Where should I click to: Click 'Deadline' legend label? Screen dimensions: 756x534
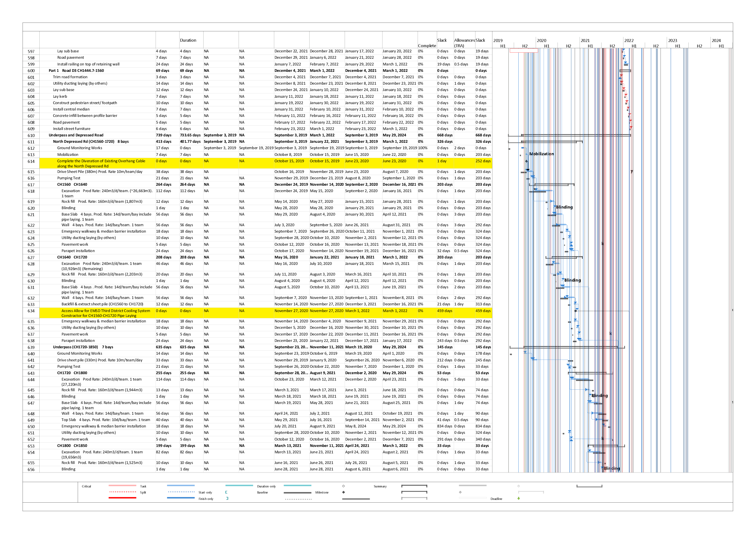point(496,499)
